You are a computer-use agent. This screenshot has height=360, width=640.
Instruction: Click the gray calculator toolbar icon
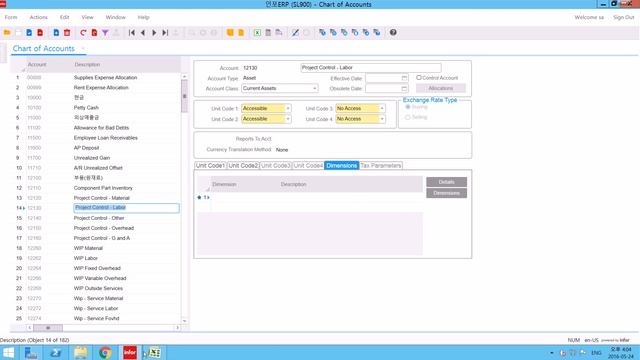[x=268, y=33]
